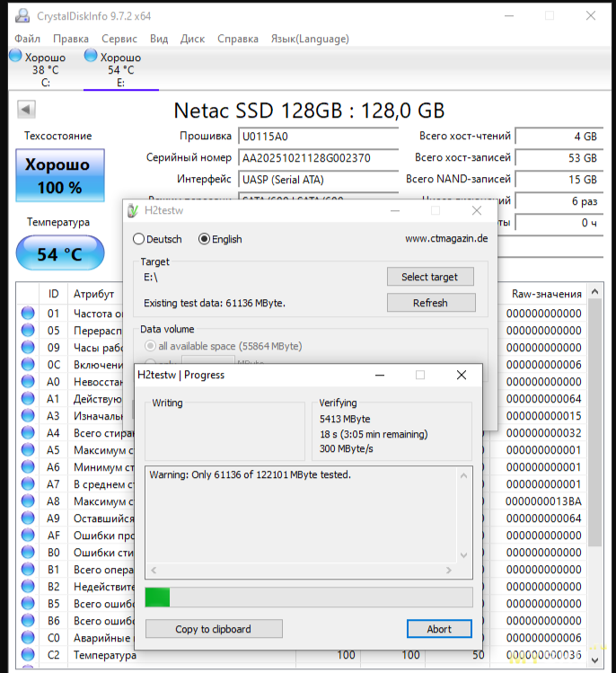Click the blue 54 °C temperature indicator

click(59, 254)
